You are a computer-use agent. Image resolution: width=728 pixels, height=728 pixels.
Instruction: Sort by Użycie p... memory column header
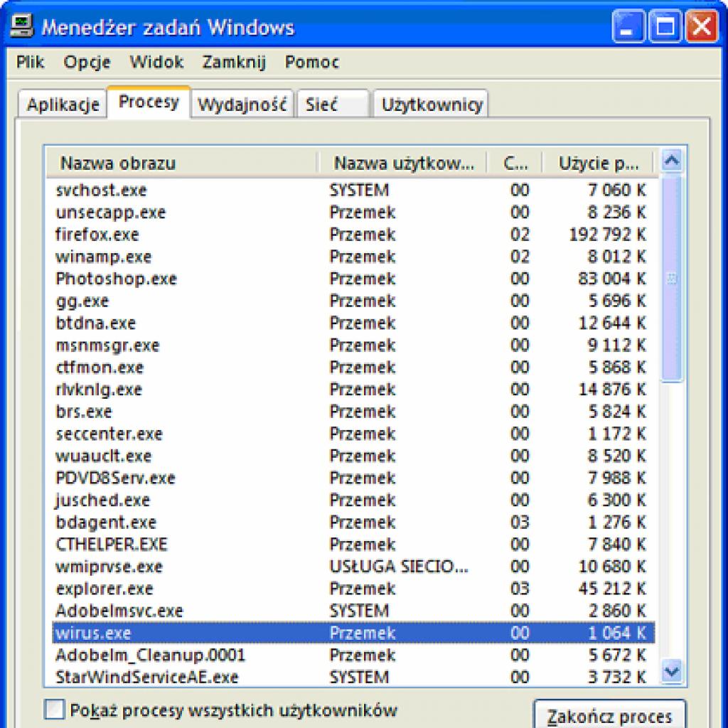pos(598,163)
